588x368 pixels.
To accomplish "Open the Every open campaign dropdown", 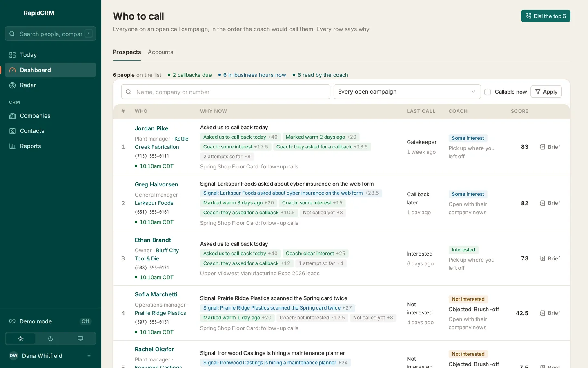I will (407, 92).
